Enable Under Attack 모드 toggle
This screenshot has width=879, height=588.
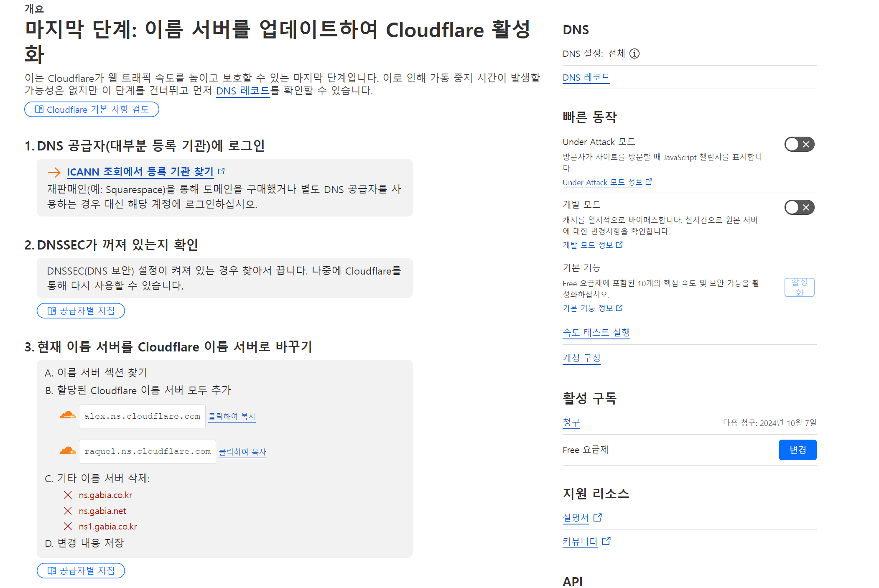[799, 145]
